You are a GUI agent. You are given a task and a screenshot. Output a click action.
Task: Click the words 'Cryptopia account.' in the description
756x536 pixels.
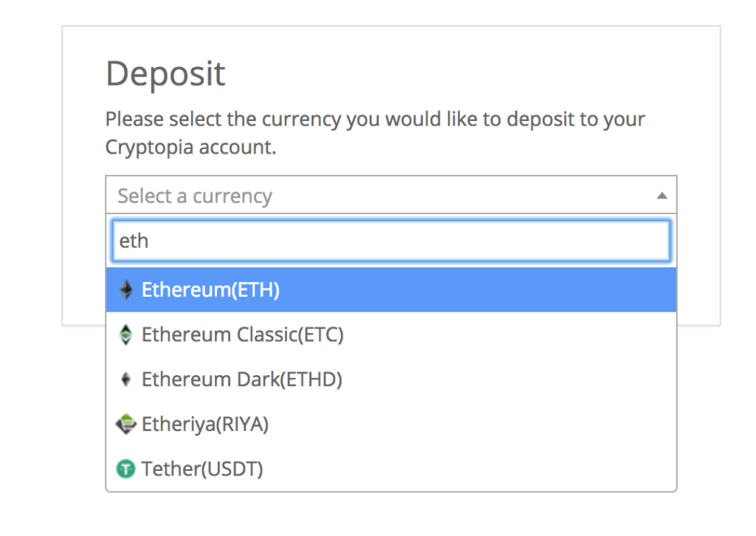191,147
